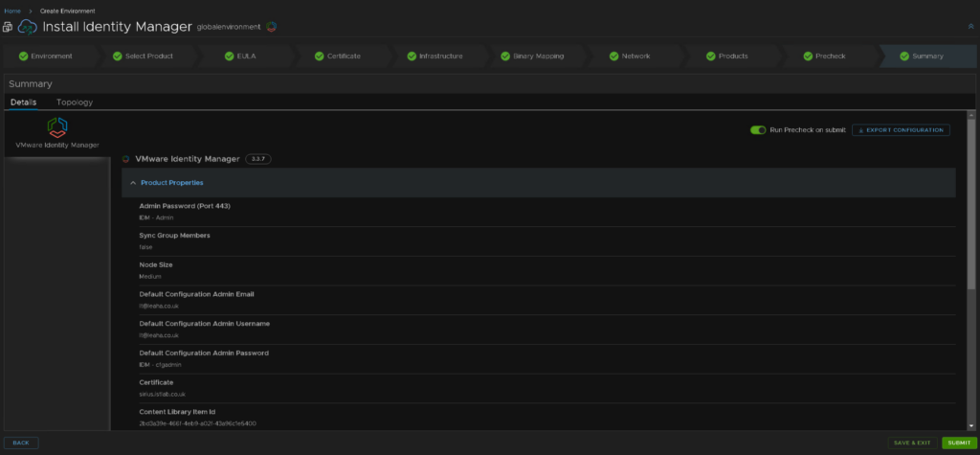Go to the Environment wizard step
This screenshot has height=455, width=980.
click(x=52, y=57)
